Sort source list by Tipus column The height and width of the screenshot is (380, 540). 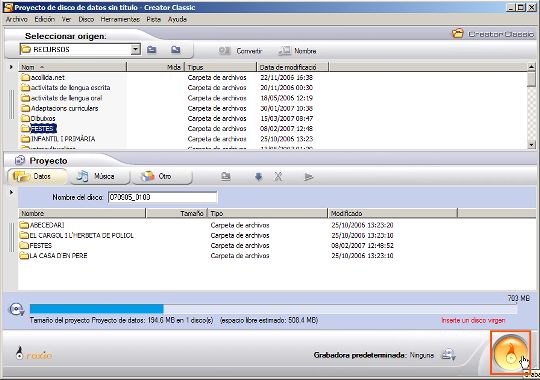[x=220, y=67]
